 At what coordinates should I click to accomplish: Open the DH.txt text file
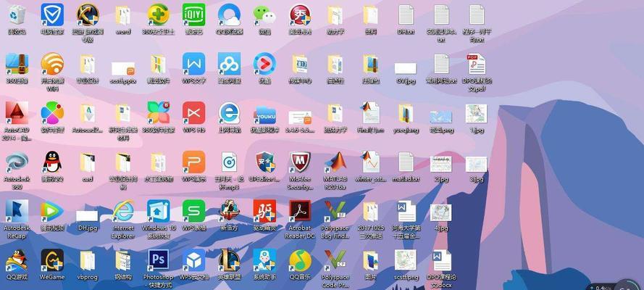point(406,15)
